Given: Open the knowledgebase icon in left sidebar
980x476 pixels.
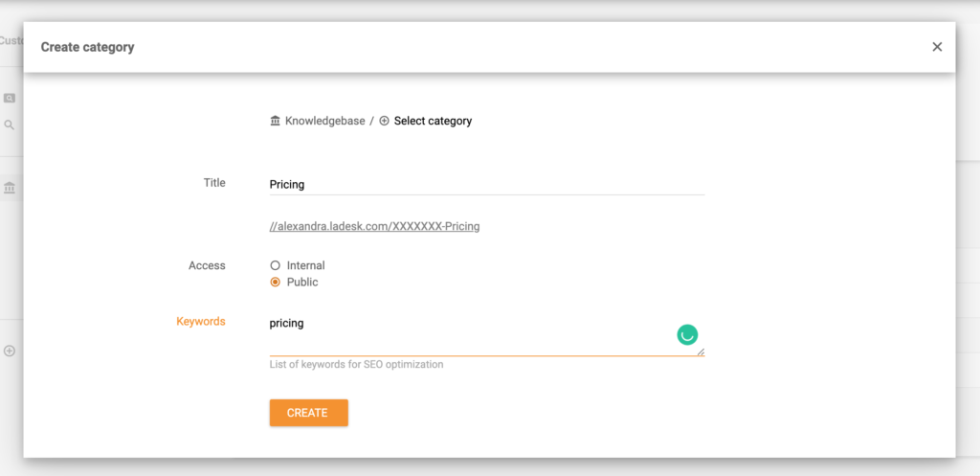Looking at the screenshot, I should pyautogui.click(x=10, y=188).
